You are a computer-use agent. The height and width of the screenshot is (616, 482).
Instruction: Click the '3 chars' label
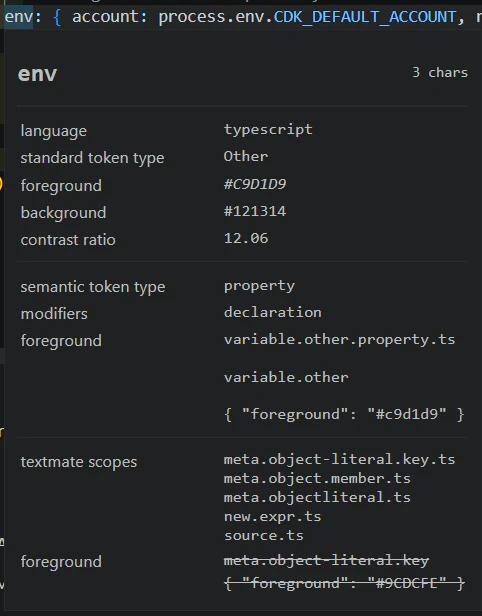(x=440, y=73)
